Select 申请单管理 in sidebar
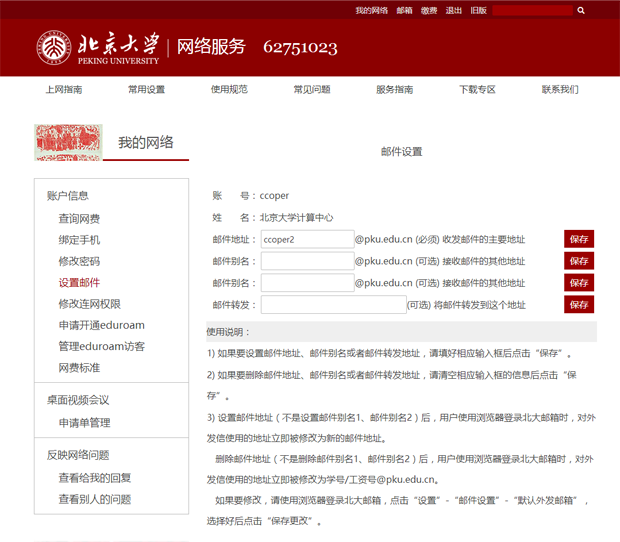This screenshot has height=542, width=620. pos(84,423)
